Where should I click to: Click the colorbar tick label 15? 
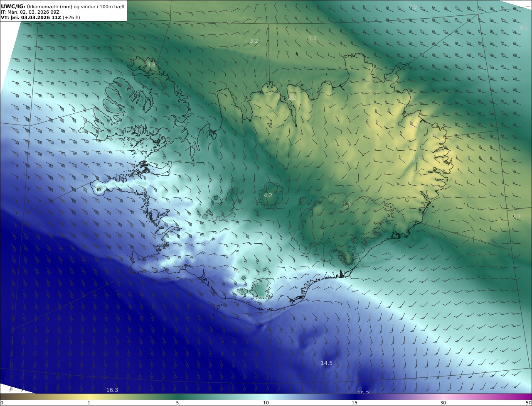[355, 403]
